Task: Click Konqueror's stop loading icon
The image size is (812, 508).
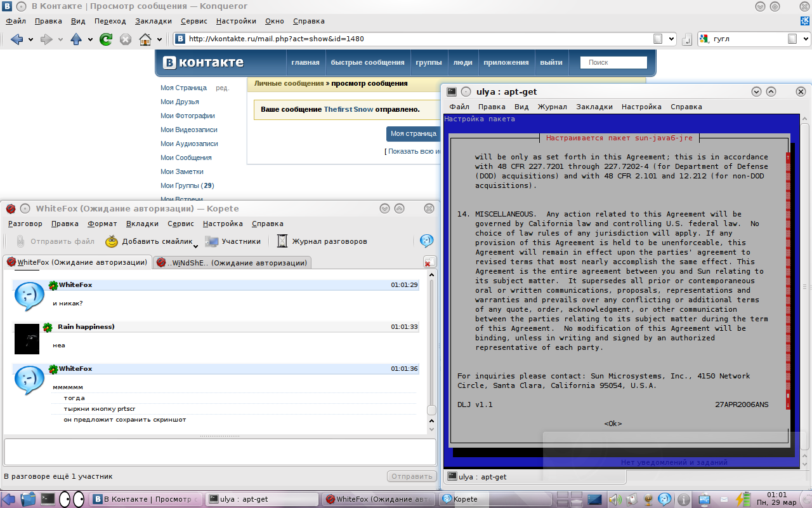Action: tap(126, 39)
